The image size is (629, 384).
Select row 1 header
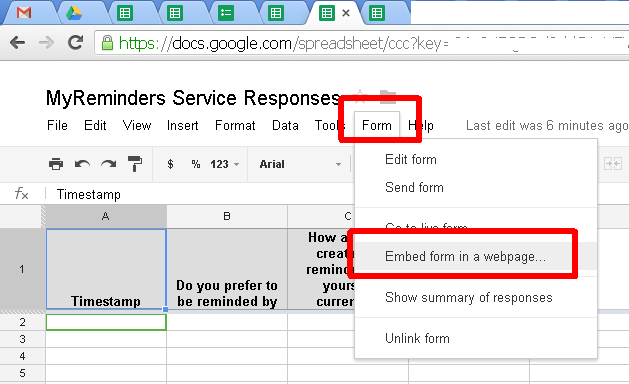tap(22, 269)
